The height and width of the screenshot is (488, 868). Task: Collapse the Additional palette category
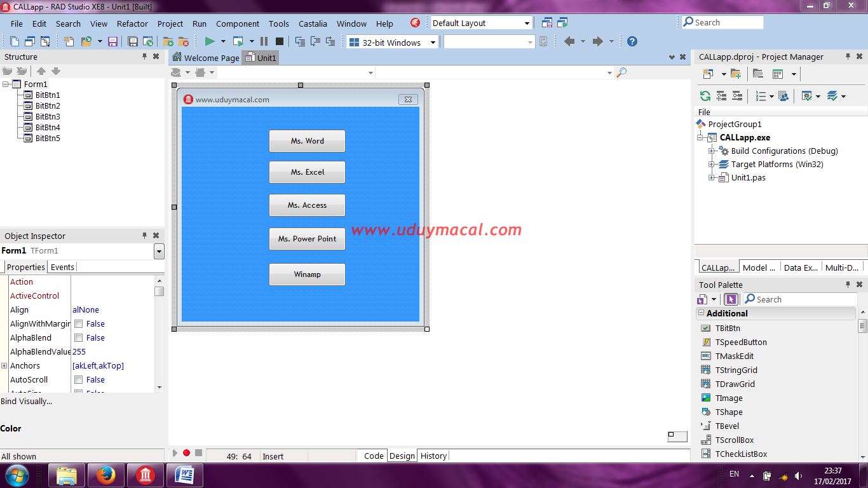702,313
